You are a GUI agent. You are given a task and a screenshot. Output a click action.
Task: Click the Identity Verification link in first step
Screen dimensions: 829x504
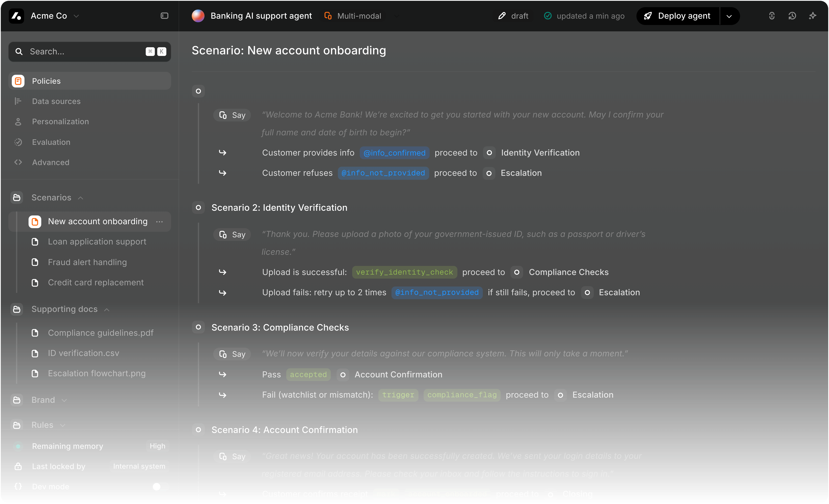point(540,153)
